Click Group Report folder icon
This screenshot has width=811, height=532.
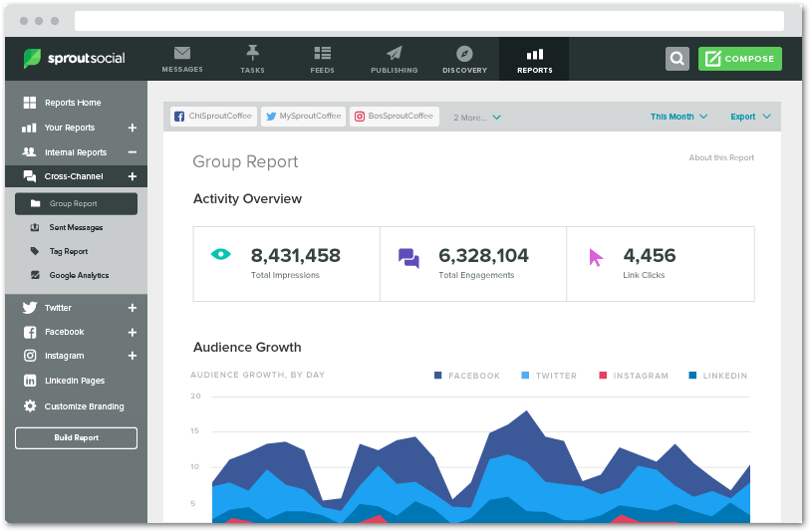click(35, 203)
